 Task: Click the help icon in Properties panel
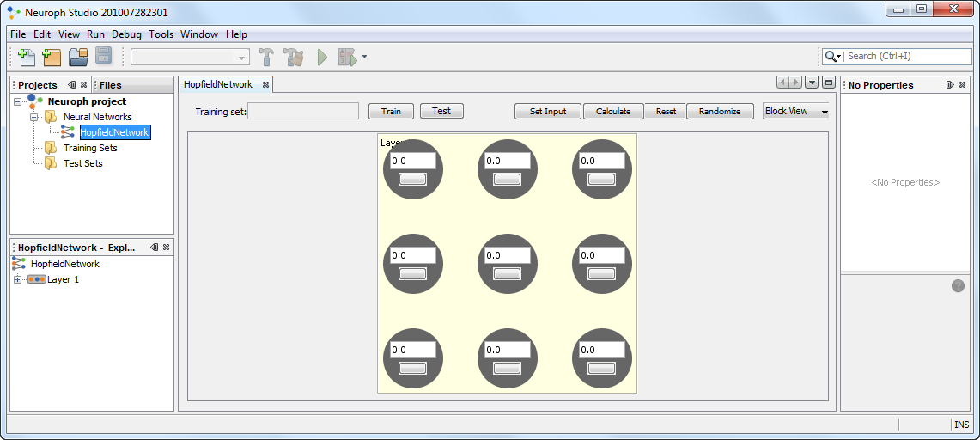tap(958, 285)
